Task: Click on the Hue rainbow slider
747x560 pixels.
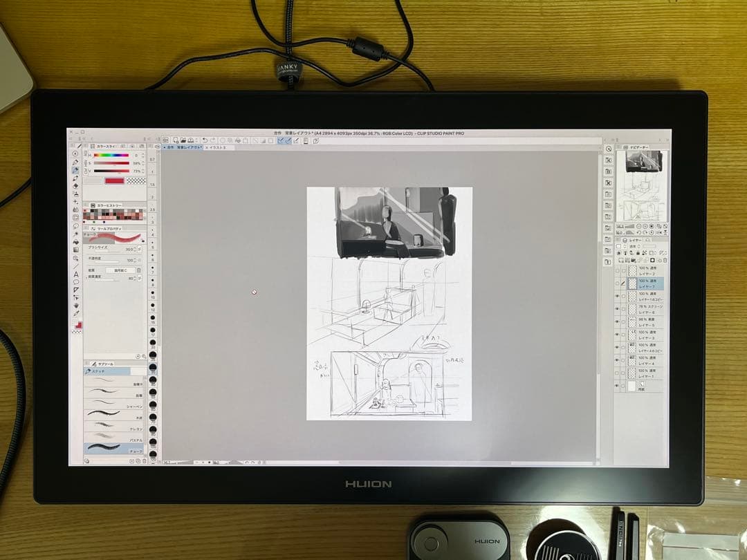Action: [111, 156]
